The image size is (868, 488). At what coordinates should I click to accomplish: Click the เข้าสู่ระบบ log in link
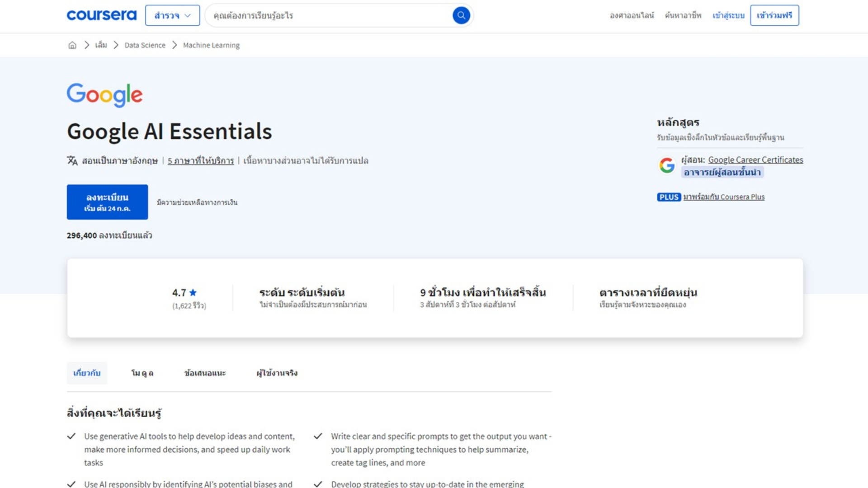728,15
